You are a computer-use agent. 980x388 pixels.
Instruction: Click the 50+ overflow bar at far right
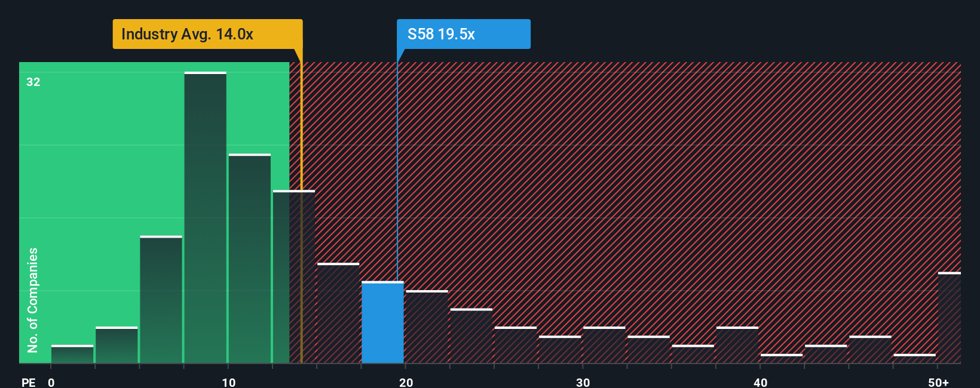[x=949, y=318]
